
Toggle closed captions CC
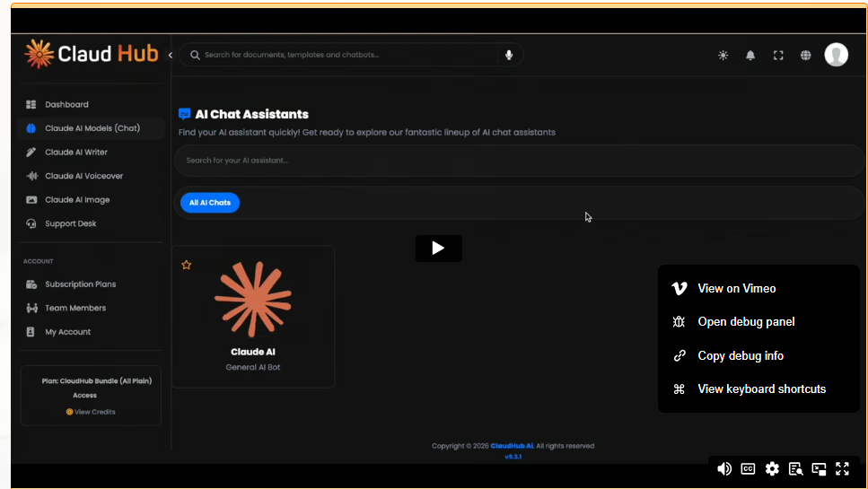click(748, 469)
